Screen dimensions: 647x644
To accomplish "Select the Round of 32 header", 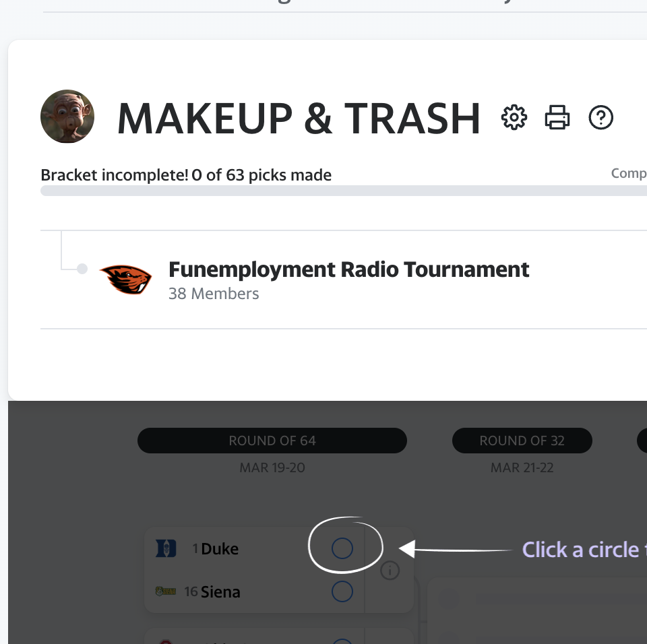I will 522,441.
